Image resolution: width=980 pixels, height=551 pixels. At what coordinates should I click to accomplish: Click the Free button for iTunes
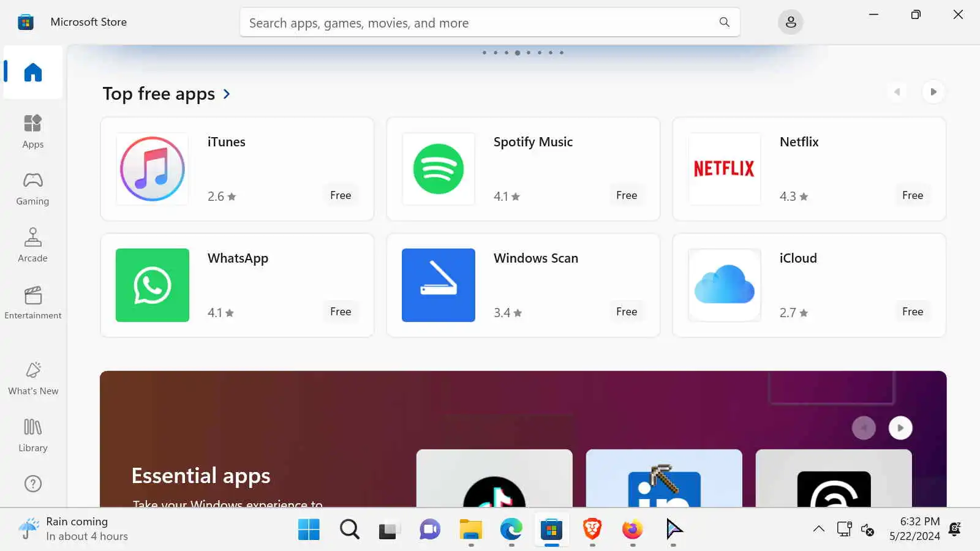341,195
